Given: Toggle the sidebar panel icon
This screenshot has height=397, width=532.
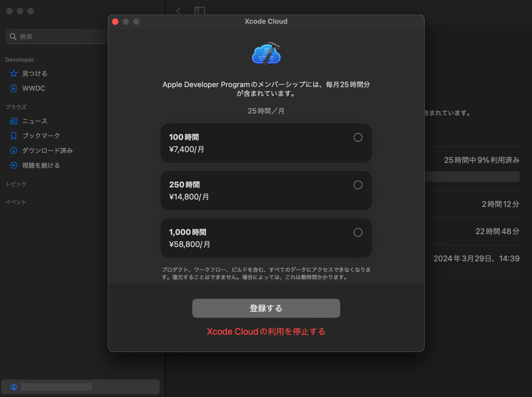Looking at the screenshot, I should (200, 11).
